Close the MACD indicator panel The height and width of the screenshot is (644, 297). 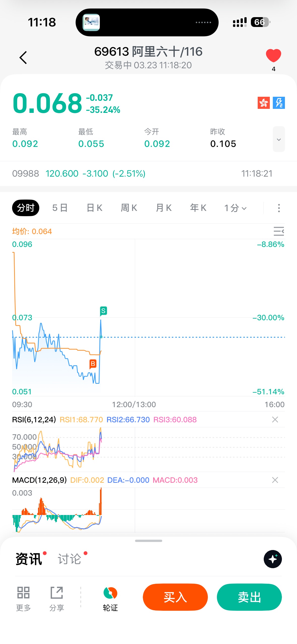coord(275,480)
